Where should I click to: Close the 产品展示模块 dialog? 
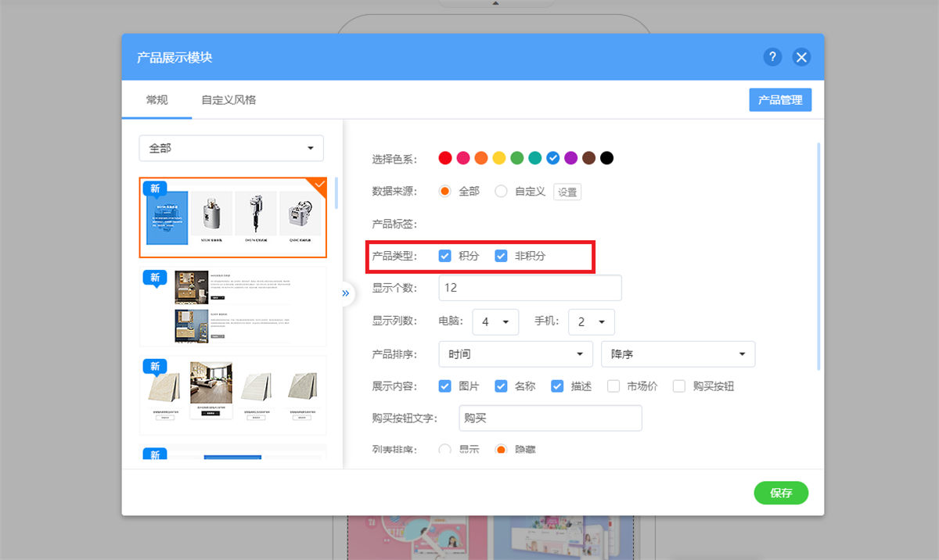(801, 56)
